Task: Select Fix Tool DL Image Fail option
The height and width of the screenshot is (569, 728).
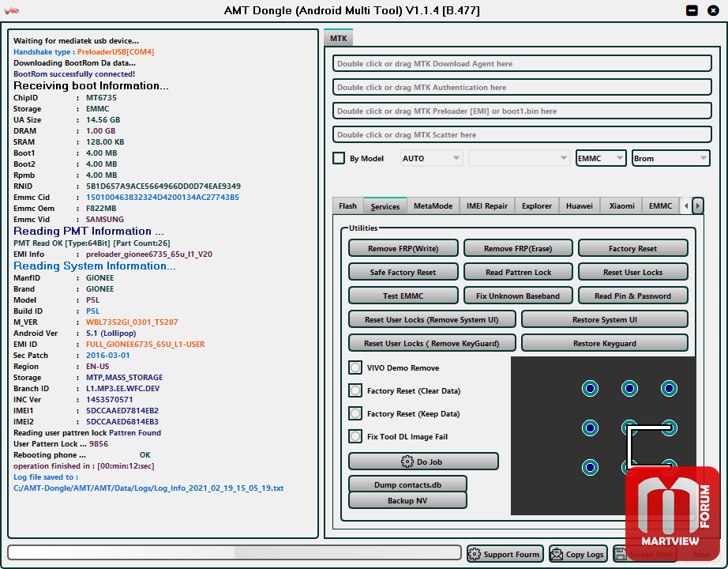Action: coord(355,436)
